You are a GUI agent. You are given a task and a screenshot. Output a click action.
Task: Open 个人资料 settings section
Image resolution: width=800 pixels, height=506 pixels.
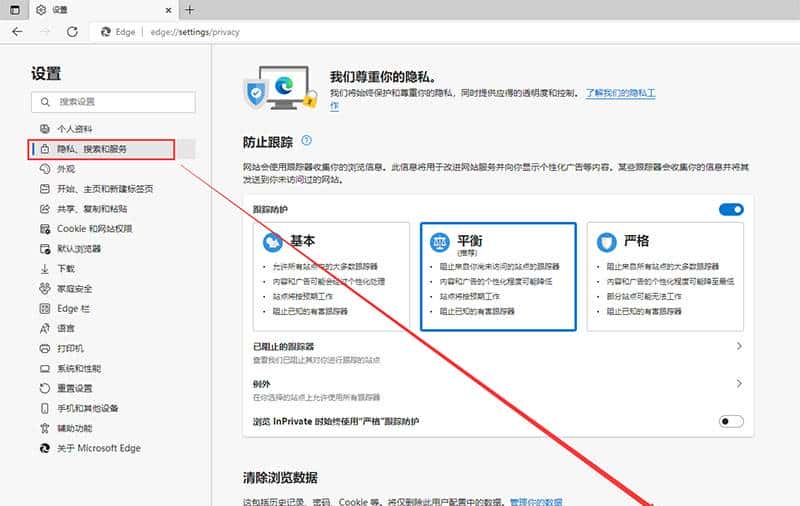click(x=74, y=129)
